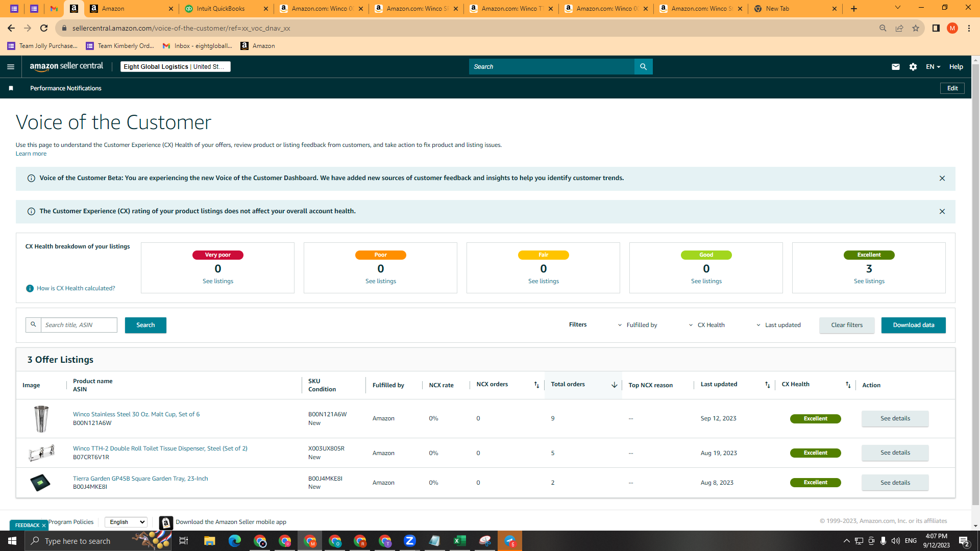Viewport: 980px width, 551px height.
Task: Open File Explorer from the taskbar
Action: (x=209, y=541)
